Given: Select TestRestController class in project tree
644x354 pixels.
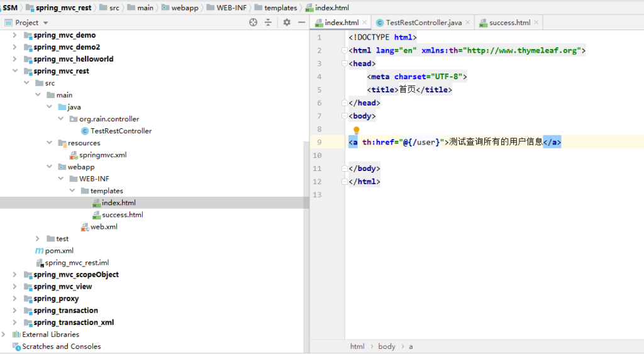Looking at the screenshot, I should pos(121,131).
